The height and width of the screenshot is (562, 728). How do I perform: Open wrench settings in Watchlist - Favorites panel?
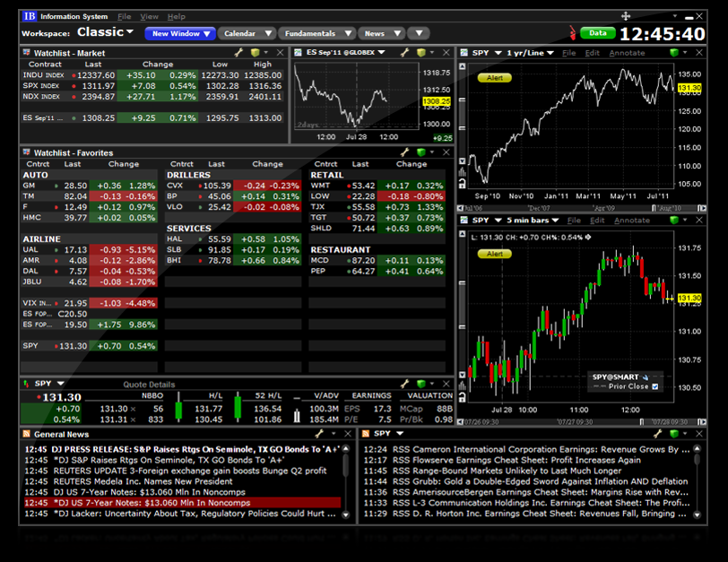(405, 151)
